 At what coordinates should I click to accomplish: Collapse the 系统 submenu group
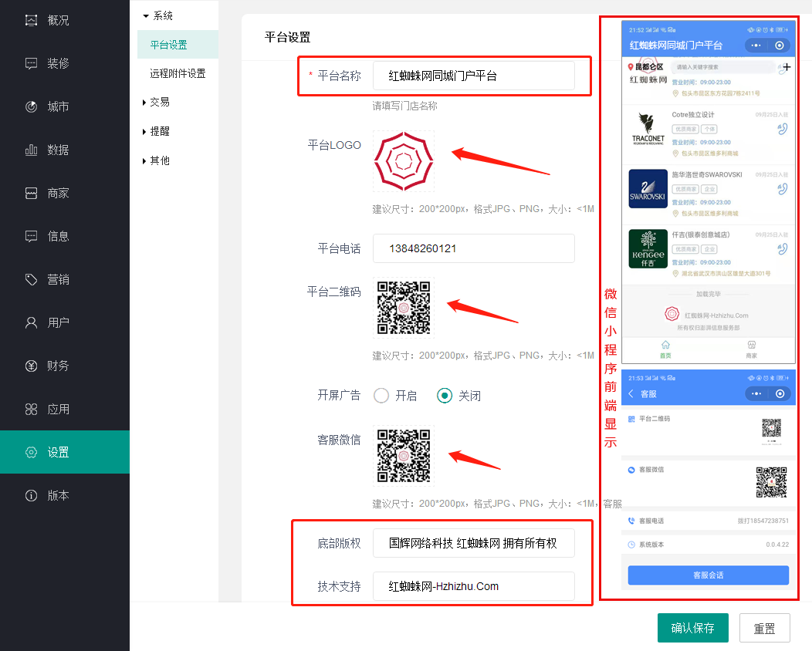point(158,15)
